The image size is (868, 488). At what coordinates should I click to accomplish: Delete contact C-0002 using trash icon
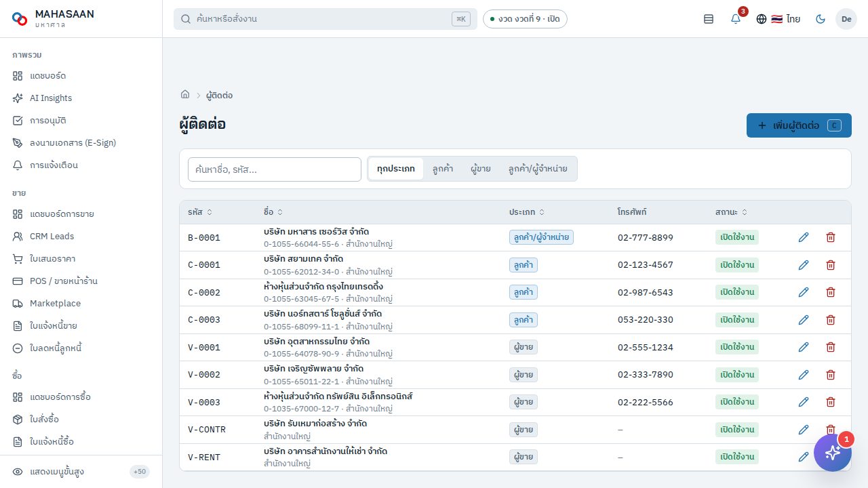pyautogui.click(x=831, y=292)
